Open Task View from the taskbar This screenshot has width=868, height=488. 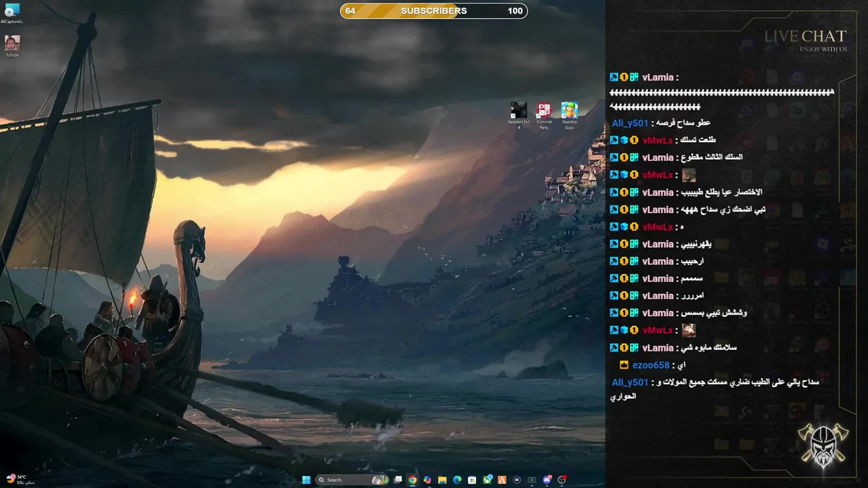(x=397, y=480)
